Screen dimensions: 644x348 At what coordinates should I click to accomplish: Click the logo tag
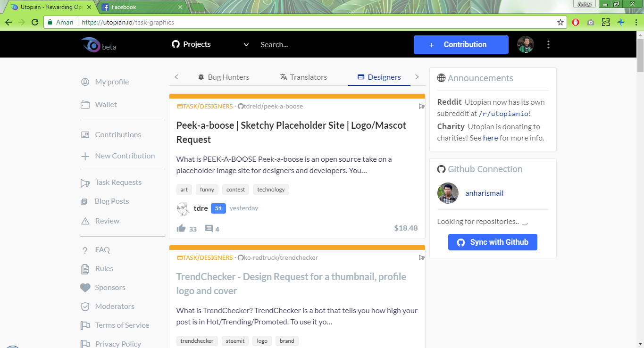(262, 341)
